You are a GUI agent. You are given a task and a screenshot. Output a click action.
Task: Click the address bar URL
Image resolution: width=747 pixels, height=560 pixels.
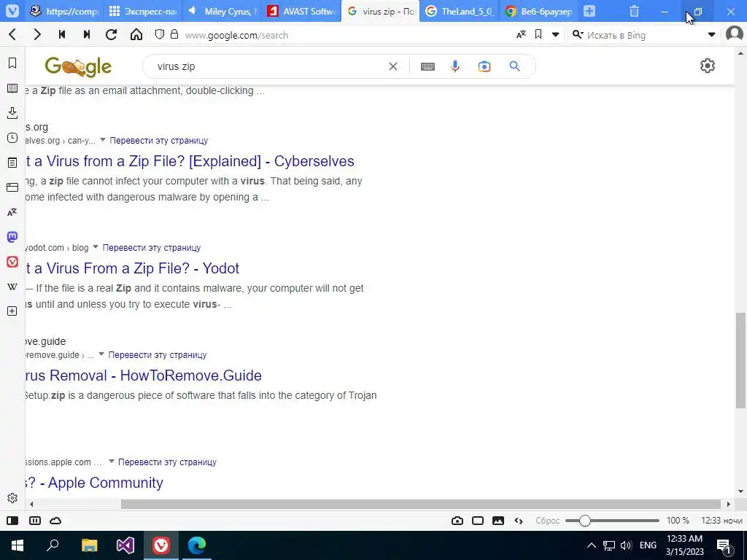[236, 35]
